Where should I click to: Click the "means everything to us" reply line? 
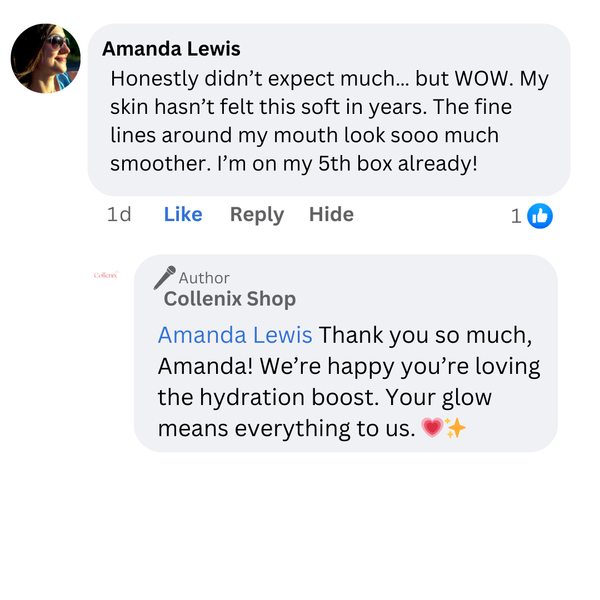[288, 430]
